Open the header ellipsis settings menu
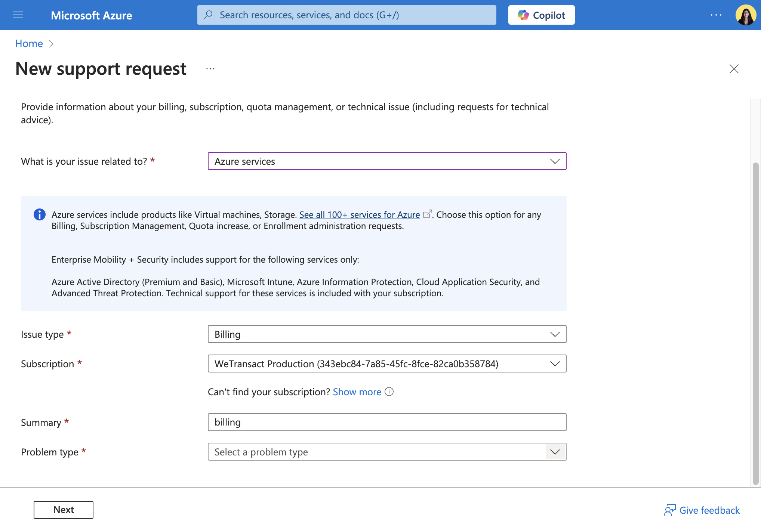 (716, 15)
